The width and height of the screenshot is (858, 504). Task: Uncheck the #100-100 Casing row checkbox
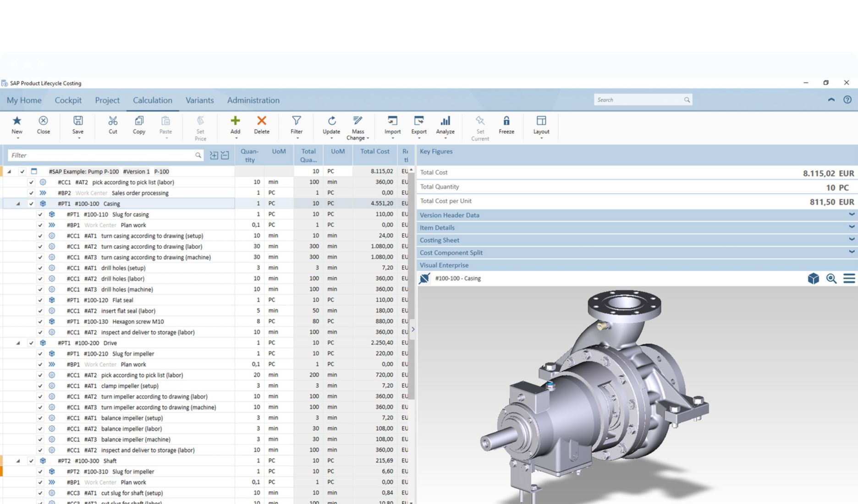31,204
